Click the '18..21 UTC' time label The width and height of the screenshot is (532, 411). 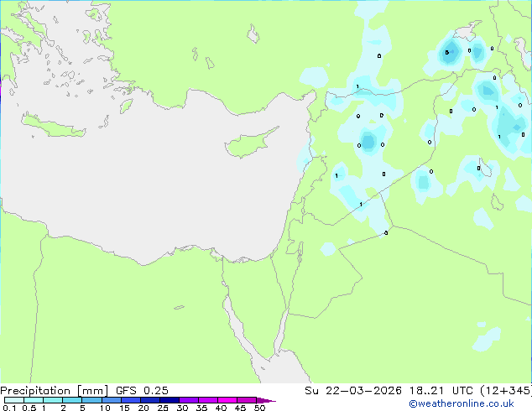click(x=441, y=391)
